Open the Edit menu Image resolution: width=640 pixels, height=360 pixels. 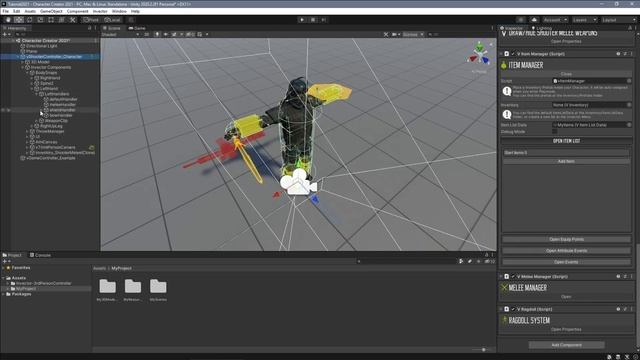click(x=16, y=11)
